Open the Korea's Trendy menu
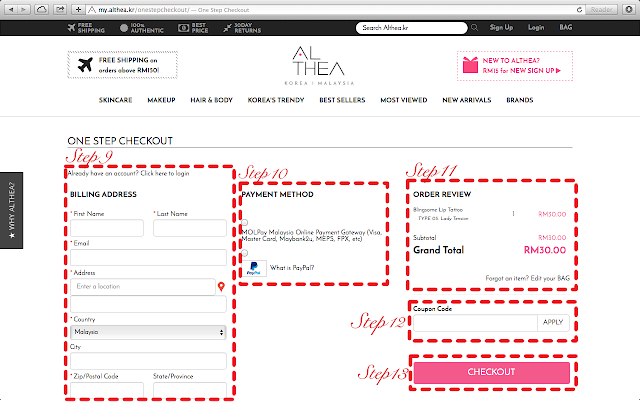This screenshot has height=402, width=640. point(276,100)
